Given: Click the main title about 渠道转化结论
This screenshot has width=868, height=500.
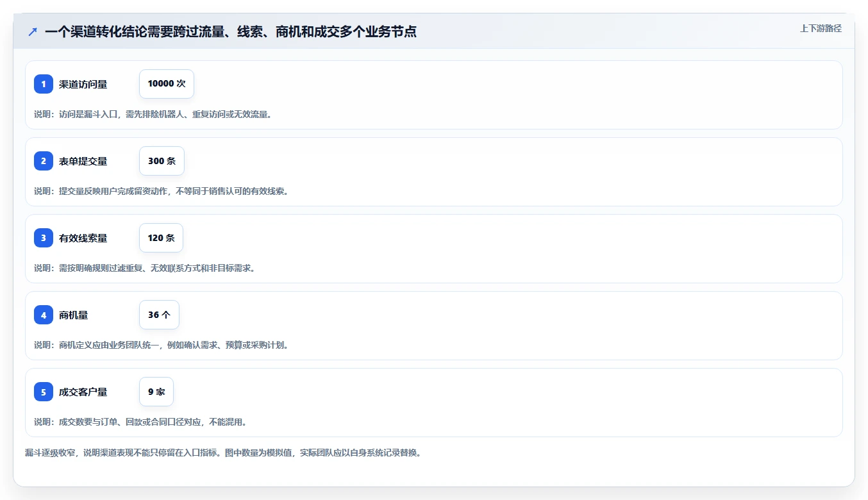Looking at the screenshot, I should pyautogui.click(x=231, y=31).
